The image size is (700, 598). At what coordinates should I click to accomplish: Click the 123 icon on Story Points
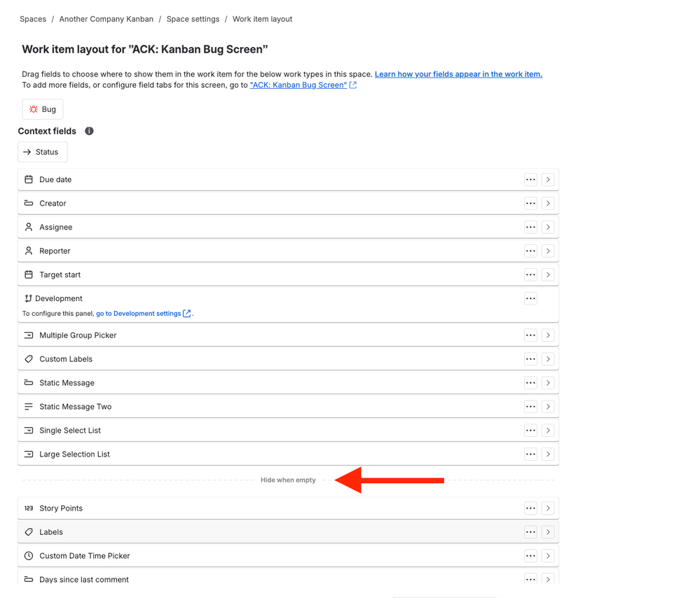click(29, 508)
